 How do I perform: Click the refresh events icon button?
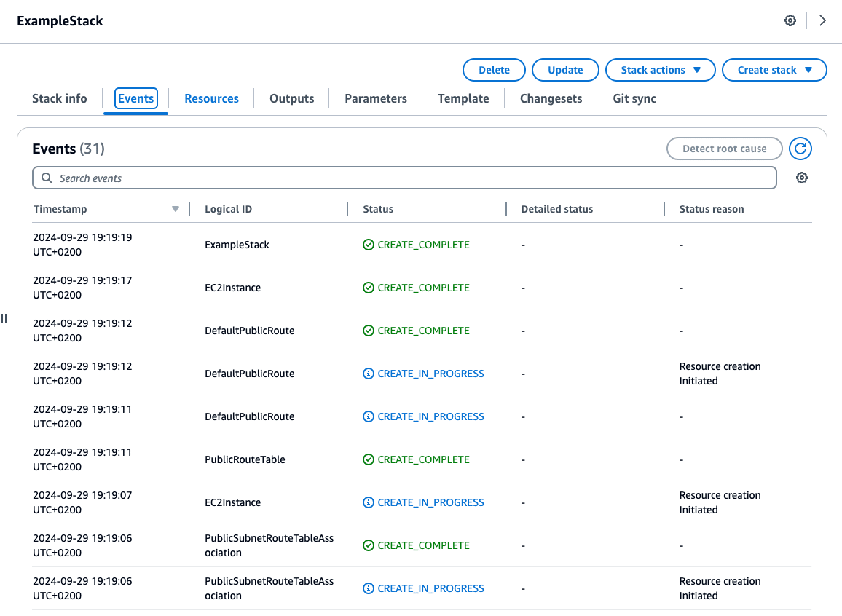[800, 149]
